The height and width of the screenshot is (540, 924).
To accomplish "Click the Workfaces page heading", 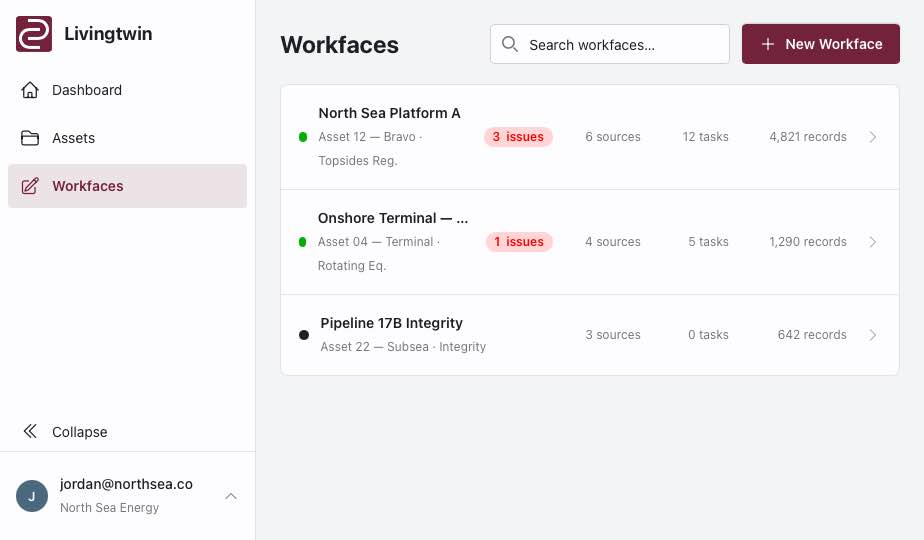I will (339, 45).
